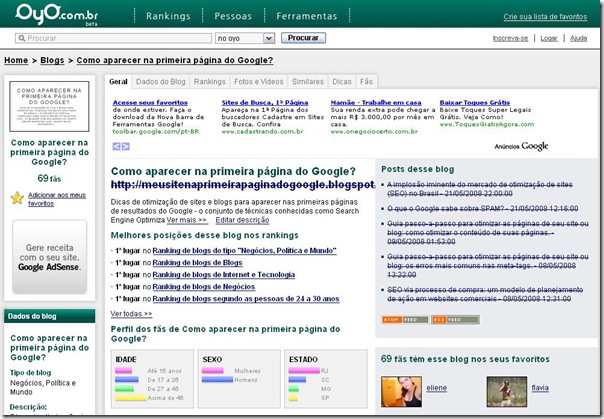Open 'Baixar Toques Grátis' ad link
Viewport: 604px width, 419px height.
[x=475, y=102]
